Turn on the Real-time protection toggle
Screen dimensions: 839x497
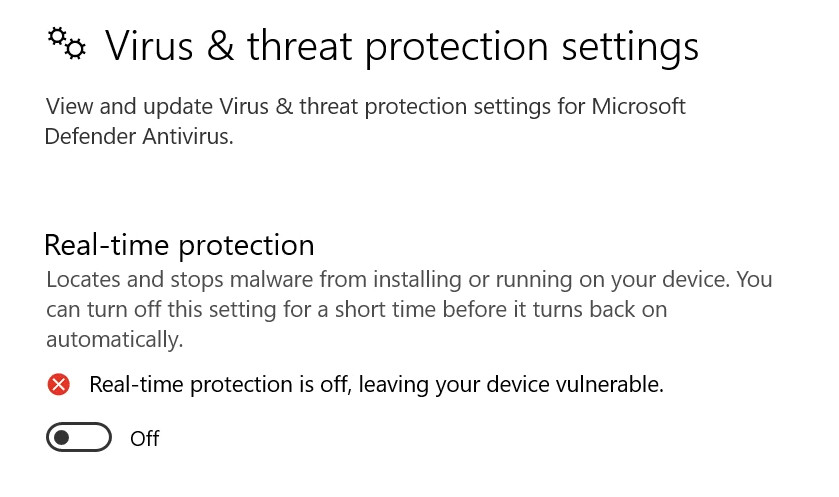77,437
